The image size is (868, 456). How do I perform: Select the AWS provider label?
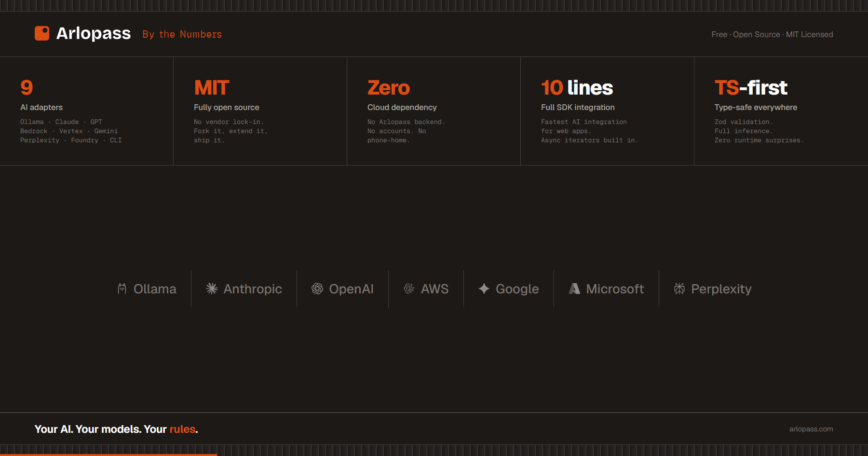click(x=434, y=289)
